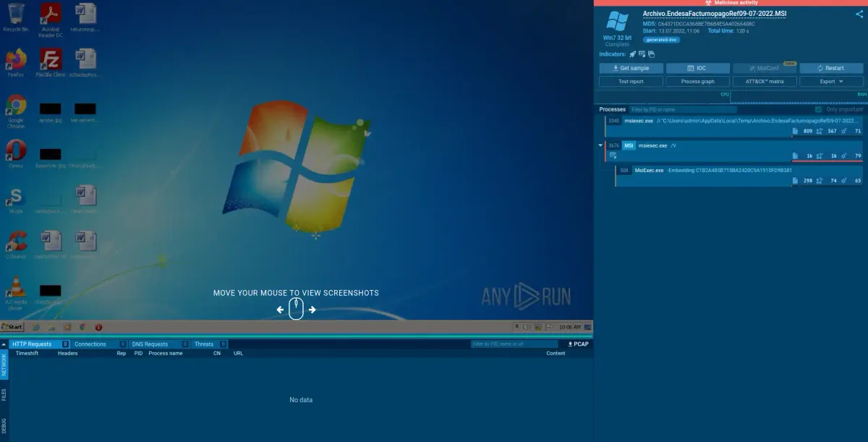Switch to the DNS Requests tab
The height and width of the screenshot is (442, 868).
point(150,344)
